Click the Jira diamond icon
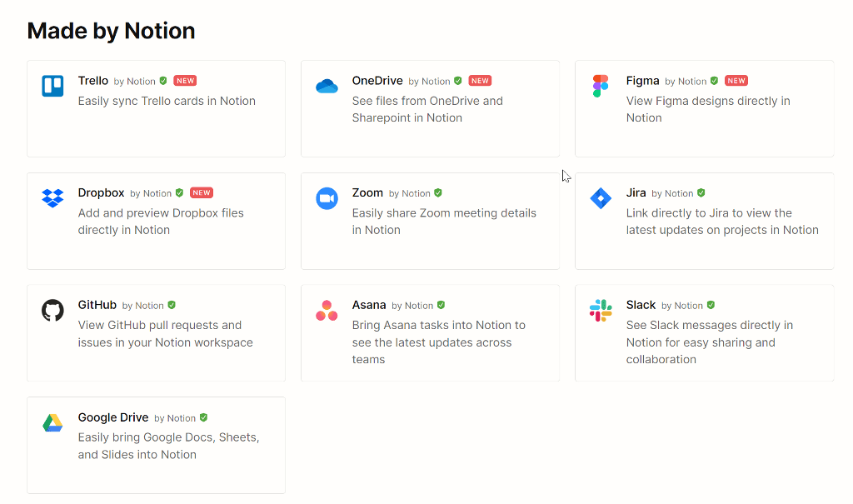This screenshot has height=504, width=853. pyautogui.click(x=601, y=198)
